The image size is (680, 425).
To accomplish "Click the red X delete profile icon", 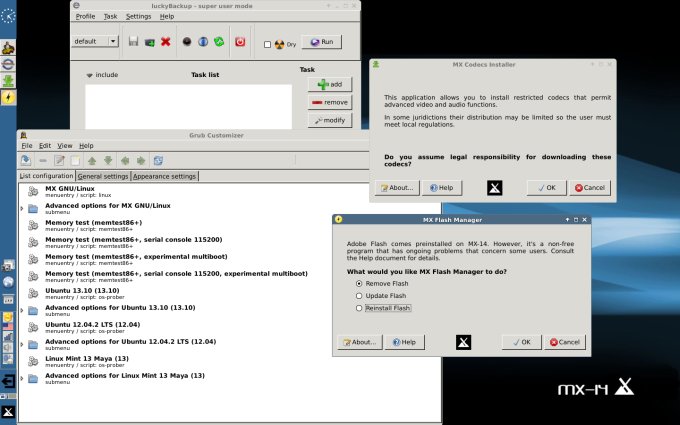I will pos(166,42).
